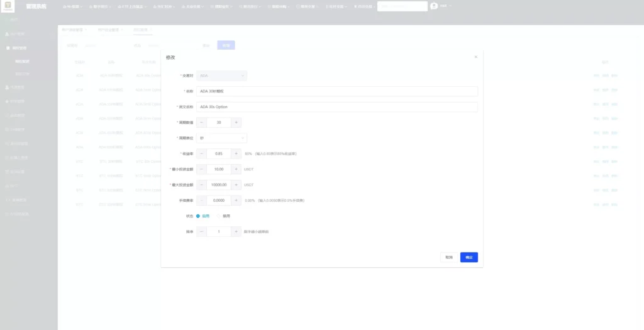Decrease the 周期数值 value with minus button
This screenshot has height=330, width=644.
[x=202, y=123]
